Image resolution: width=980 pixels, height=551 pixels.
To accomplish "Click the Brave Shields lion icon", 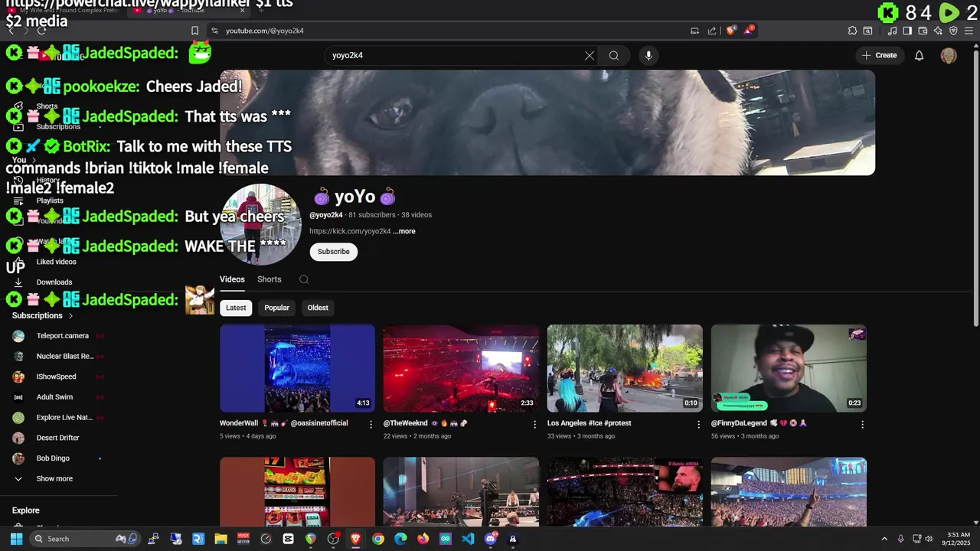I will (731, 31).
